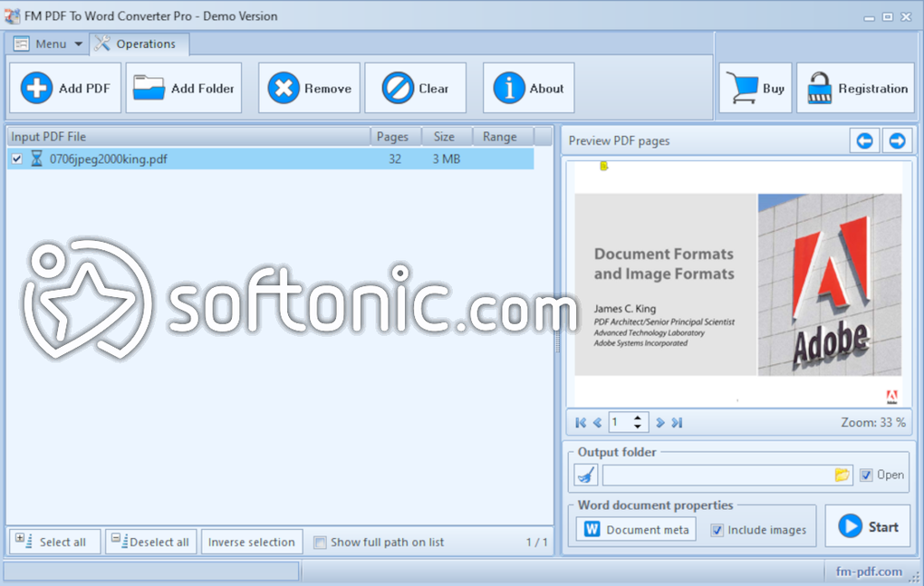The image size is (924, 586).
Task: Browse for output folder
Action: (x=842, y=475)
